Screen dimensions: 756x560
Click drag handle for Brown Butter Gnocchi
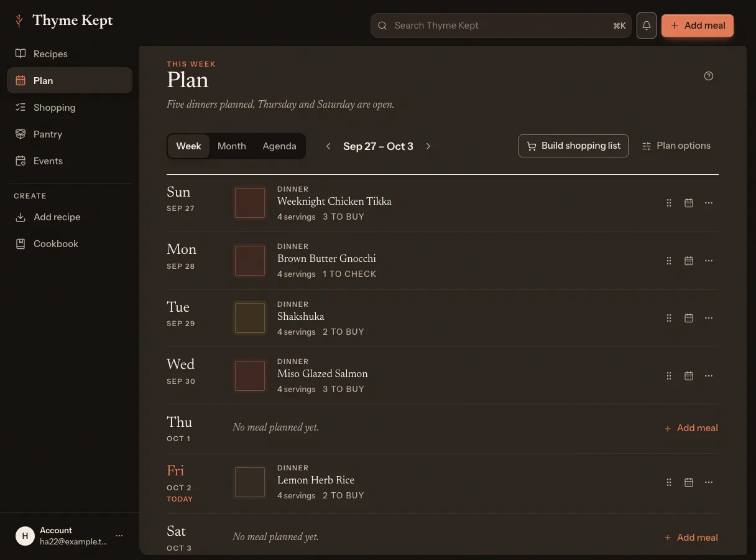pyautogui.click(x=669, y=261)
